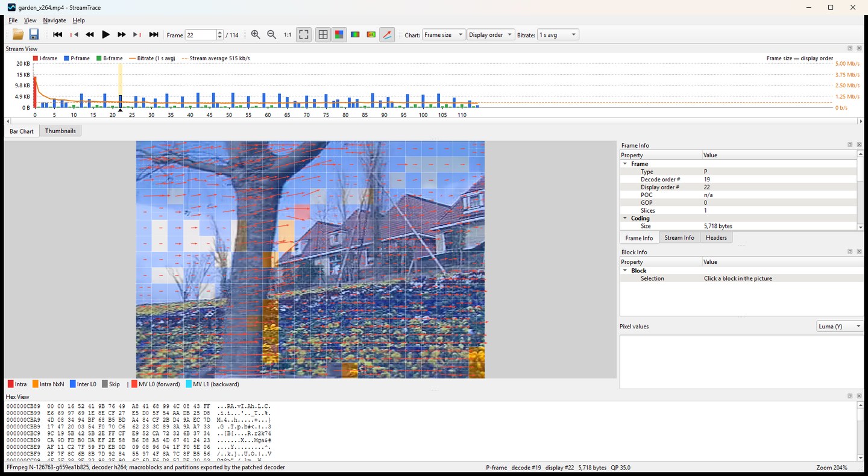This screenshot has width=868, height=476.
Task: Switch to the Thumbnails tab
Action: (x=60, y=131)
